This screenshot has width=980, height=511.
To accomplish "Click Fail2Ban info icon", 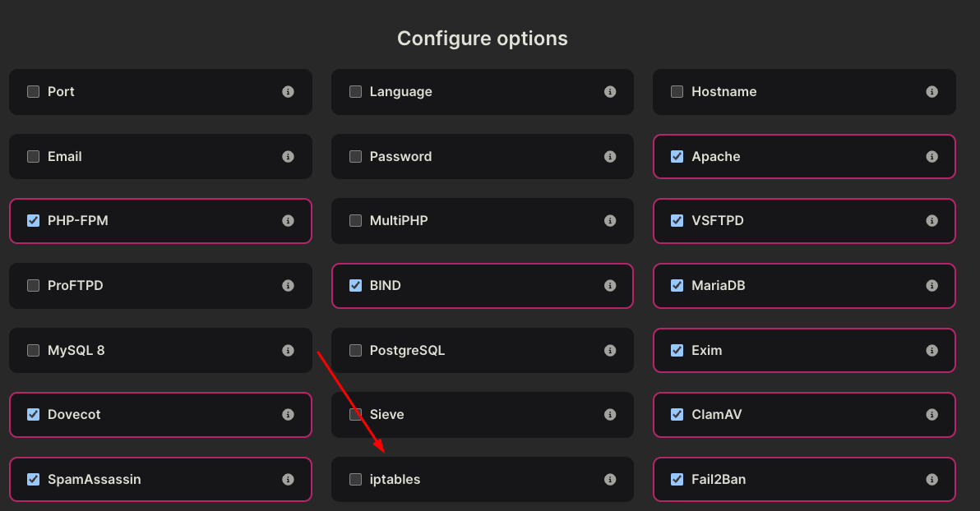I will [x=931, y=479].
